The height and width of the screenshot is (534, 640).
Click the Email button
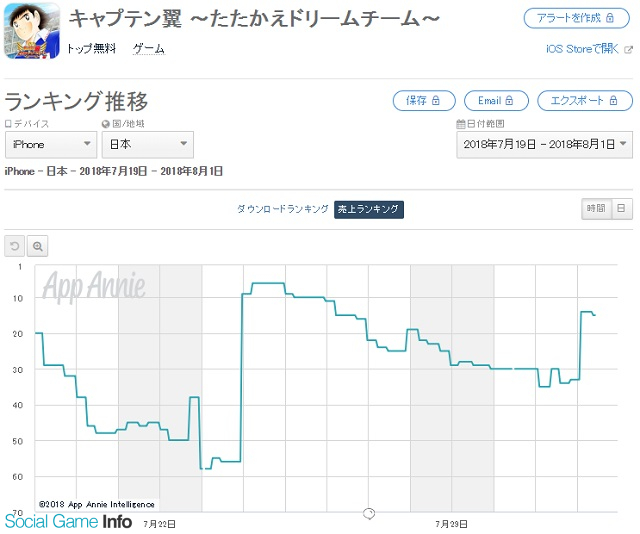496,100
